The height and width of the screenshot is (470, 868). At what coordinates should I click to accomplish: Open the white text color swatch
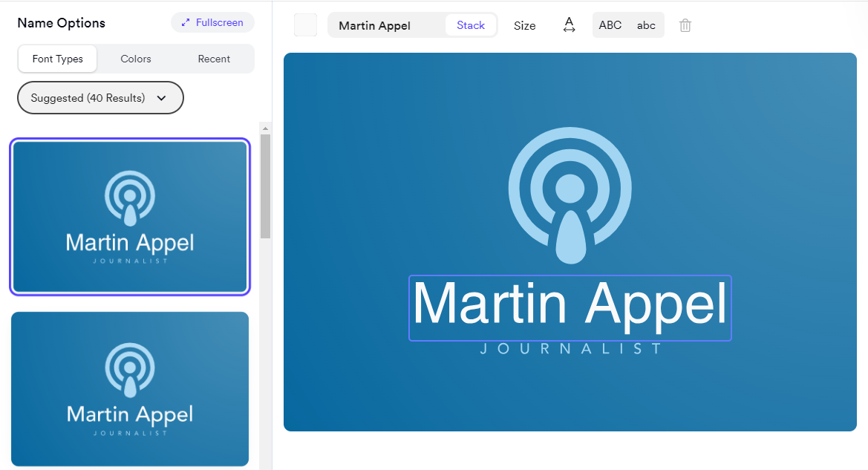[x=305, y=25]
